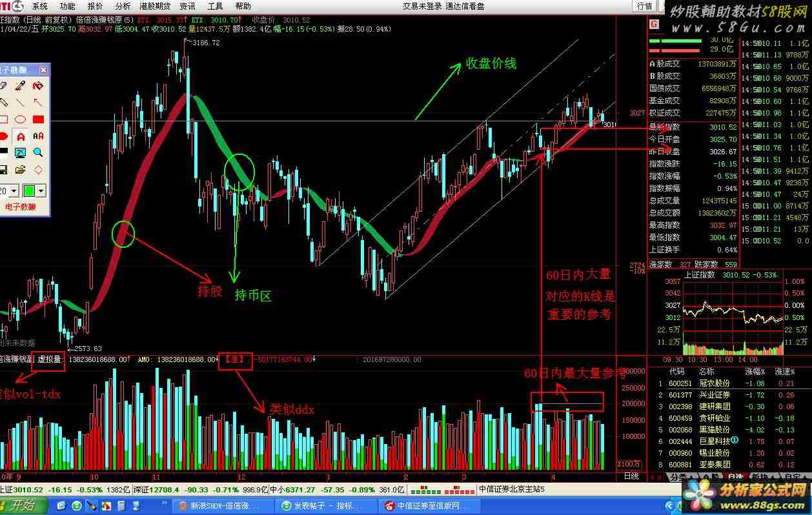Viewport: 812px width, 515px height.
Task: Click the 【主】 indicator label
Action: click(236, 359)
